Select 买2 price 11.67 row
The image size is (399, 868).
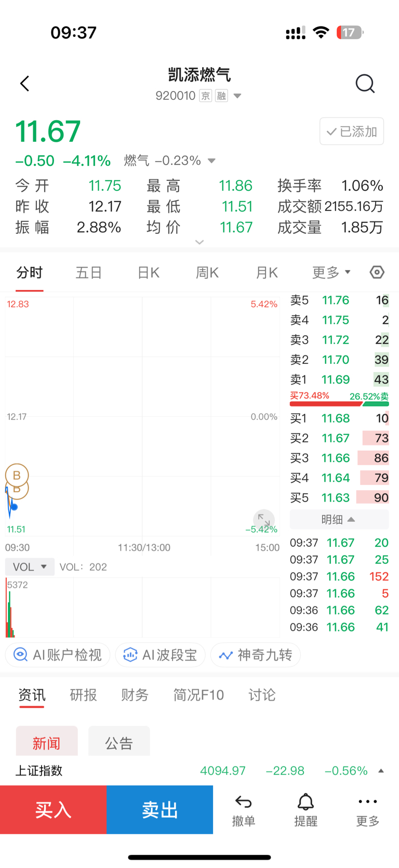coord(339,438)
